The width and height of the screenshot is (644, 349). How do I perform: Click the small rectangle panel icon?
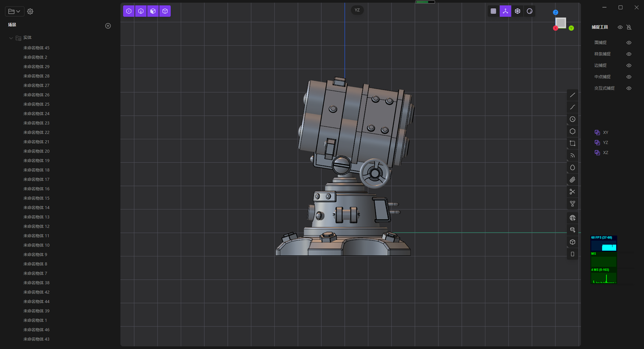(573, 254)
